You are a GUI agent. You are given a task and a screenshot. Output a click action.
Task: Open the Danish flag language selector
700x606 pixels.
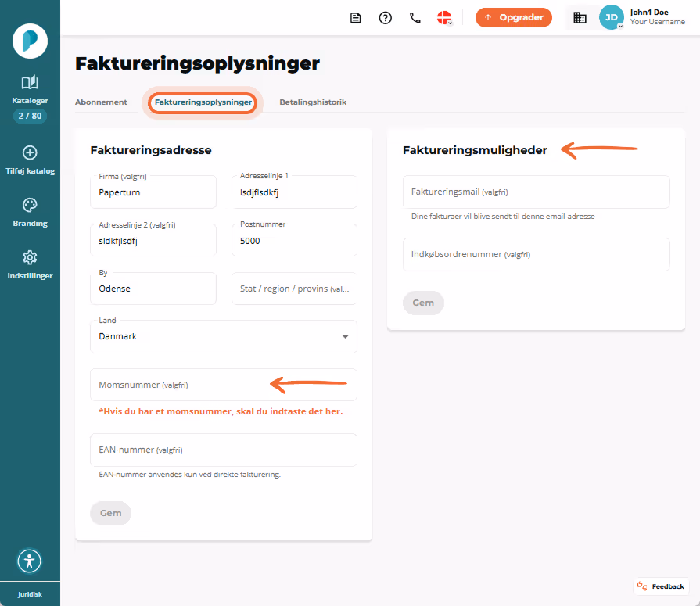click(444, 18)
